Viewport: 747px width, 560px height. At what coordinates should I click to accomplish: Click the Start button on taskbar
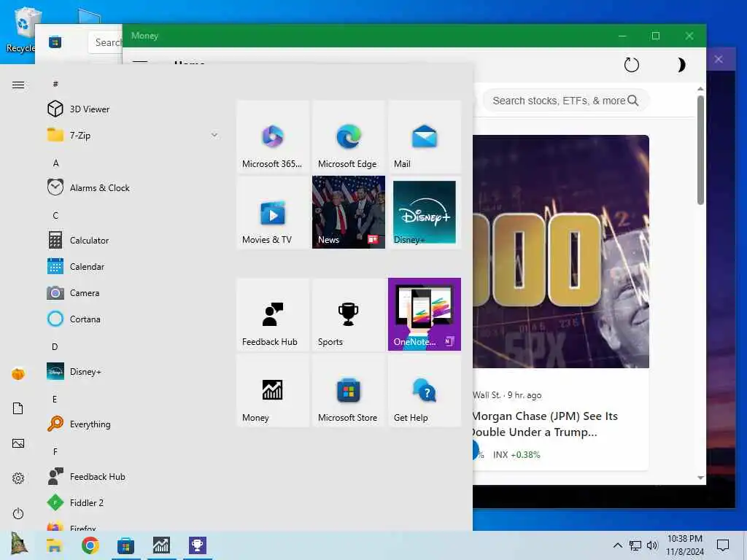tap(19, 544)
